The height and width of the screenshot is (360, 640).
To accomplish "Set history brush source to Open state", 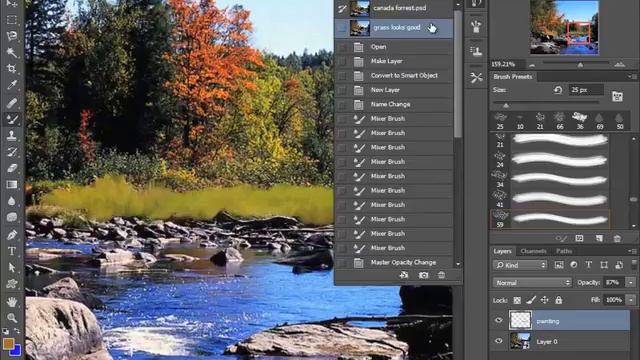I will click(342, 47).
